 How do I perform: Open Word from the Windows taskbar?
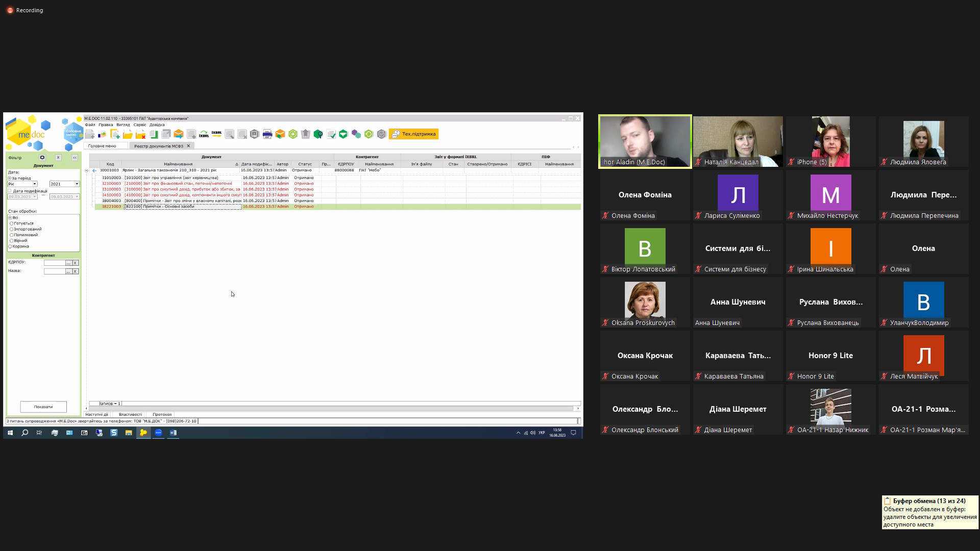pos(173,433)
